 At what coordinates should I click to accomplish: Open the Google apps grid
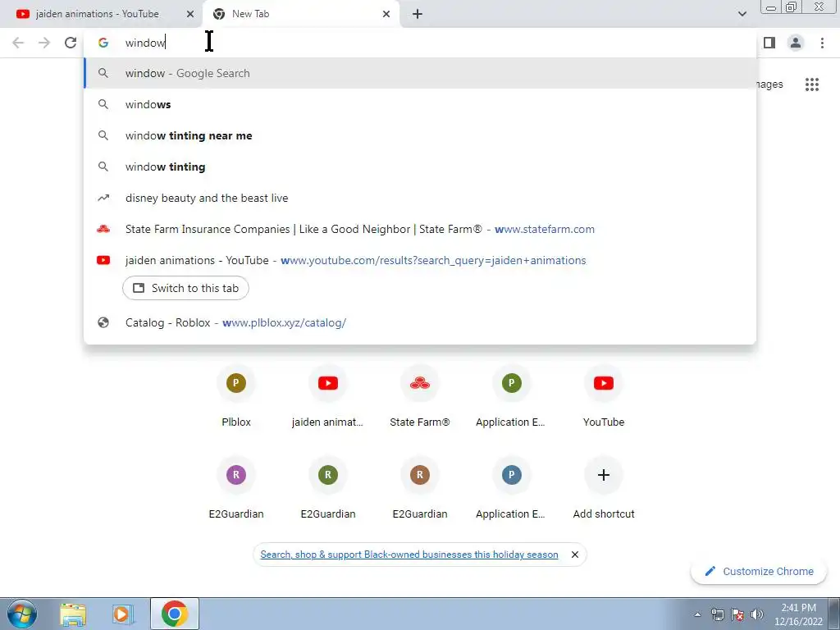(x=811, y=84)
